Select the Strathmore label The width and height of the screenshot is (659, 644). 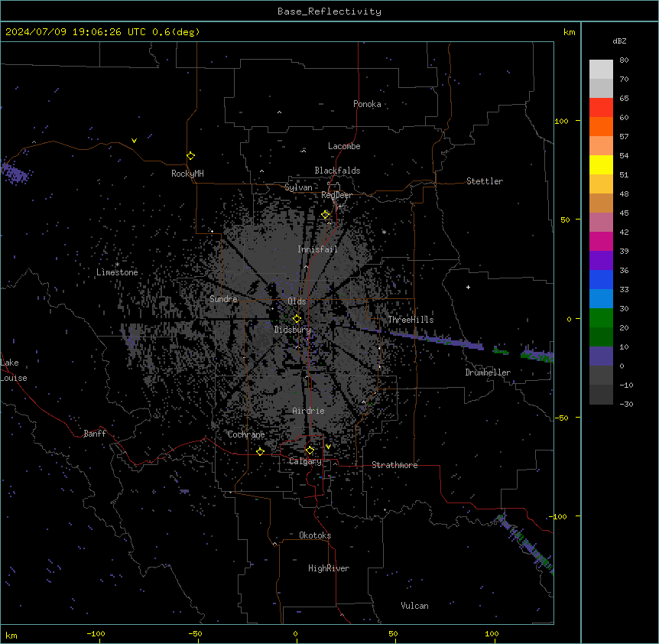point(394,465)
